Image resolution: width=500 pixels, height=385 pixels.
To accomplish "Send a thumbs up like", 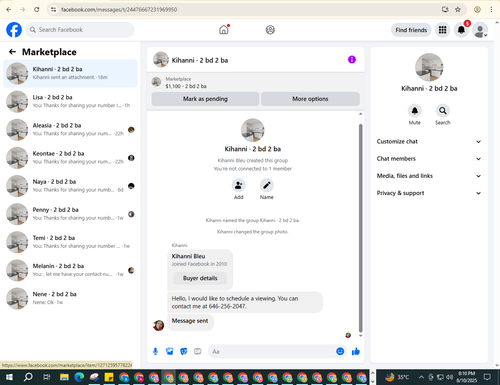I will 356,351.
